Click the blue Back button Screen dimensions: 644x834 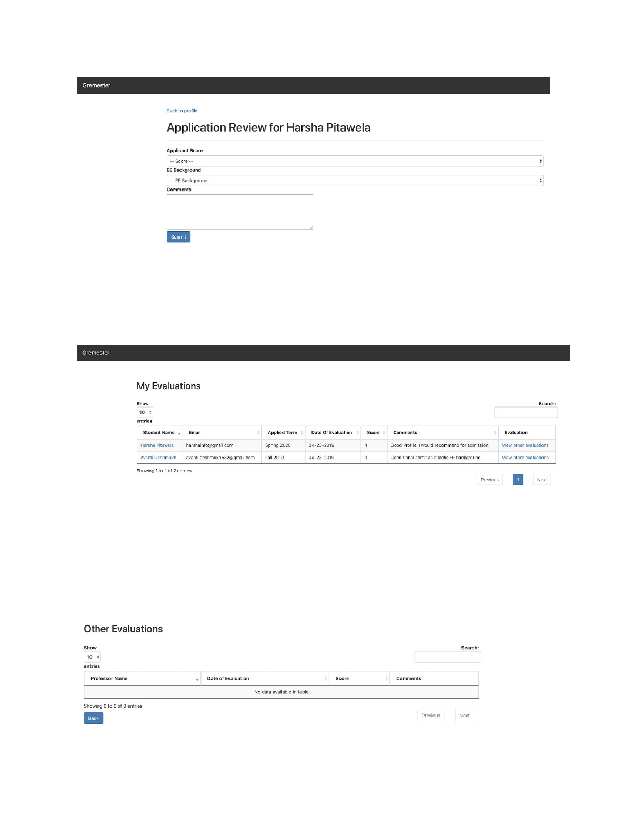93,718
